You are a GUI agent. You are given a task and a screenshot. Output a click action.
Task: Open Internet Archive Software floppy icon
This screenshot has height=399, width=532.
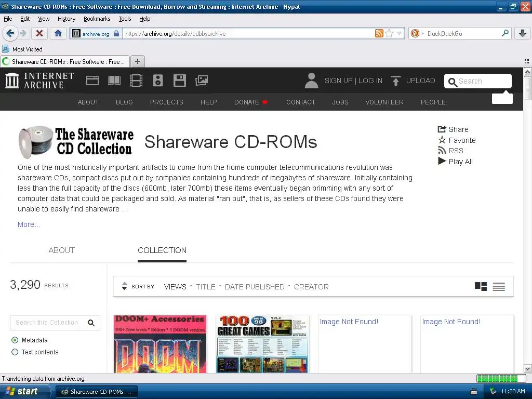pos(179,81)
